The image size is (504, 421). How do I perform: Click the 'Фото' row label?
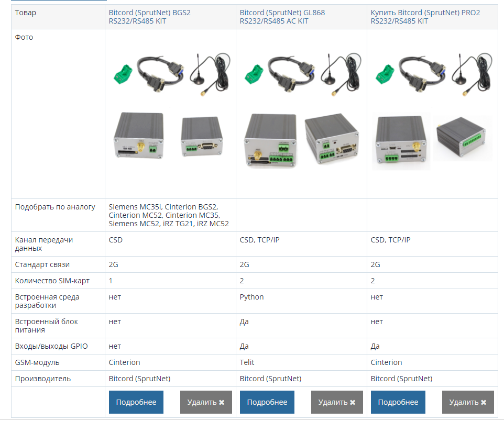pyautogui.click(x=24, y=37)
